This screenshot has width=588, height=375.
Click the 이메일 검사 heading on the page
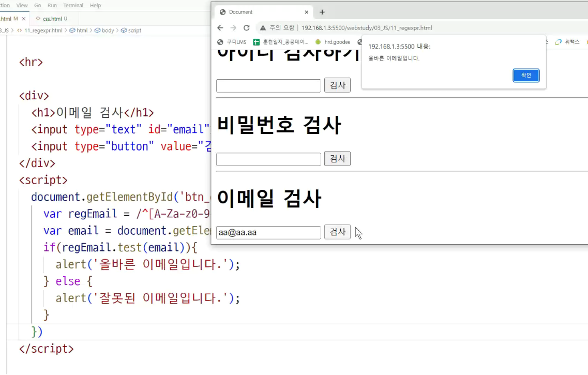[x=269, y=199]
